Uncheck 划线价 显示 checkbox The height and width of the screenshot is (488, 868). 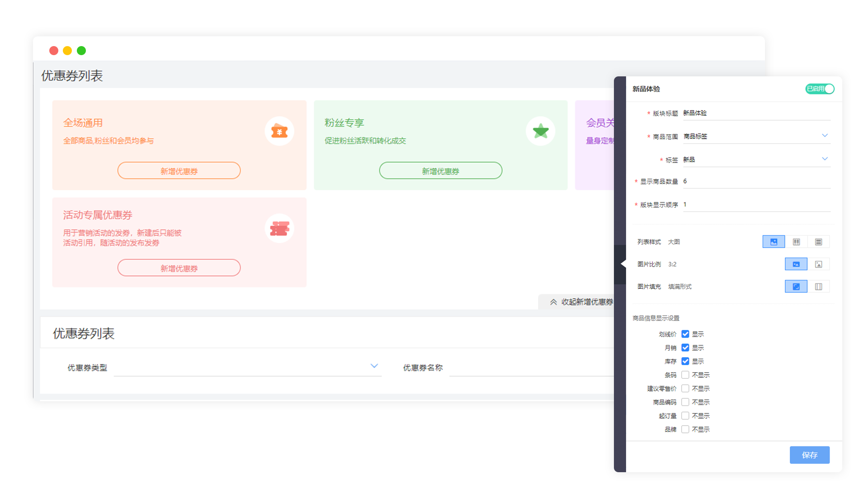pos(685,334)
